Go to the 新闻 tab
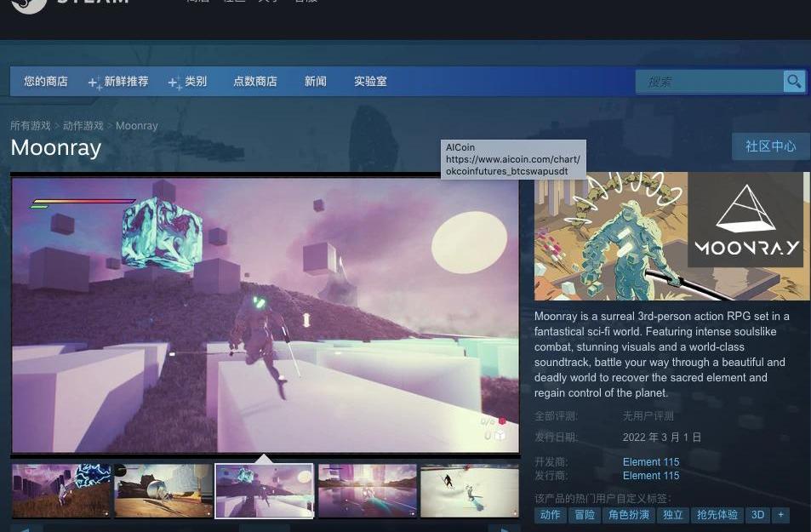 pyautogui.click(x=316, y=81)
